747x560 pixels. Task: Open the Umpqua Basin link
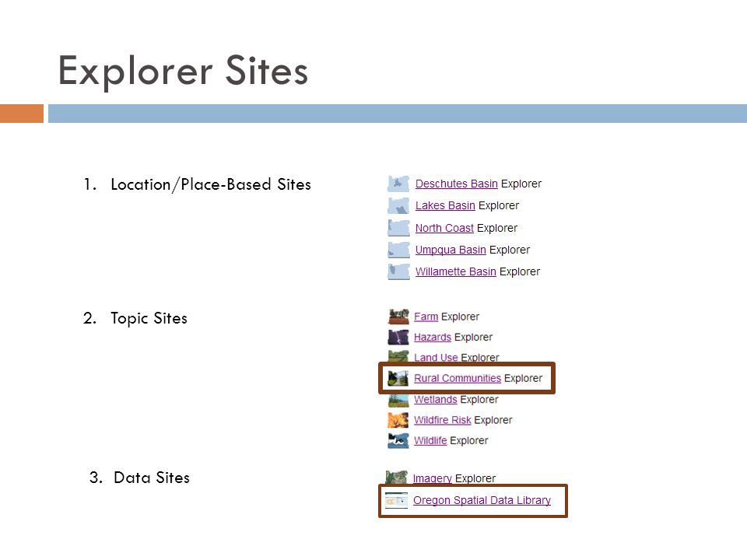[451, 250]
